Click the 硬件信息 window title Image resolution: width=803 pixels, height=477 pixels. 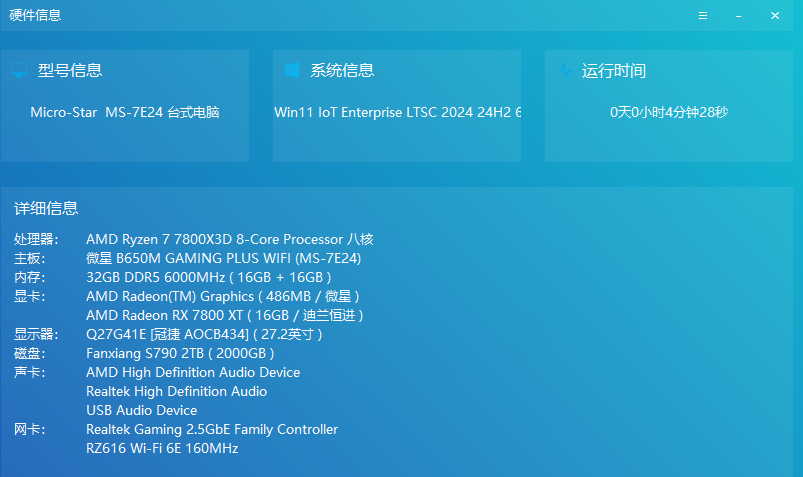click(35, 15)
